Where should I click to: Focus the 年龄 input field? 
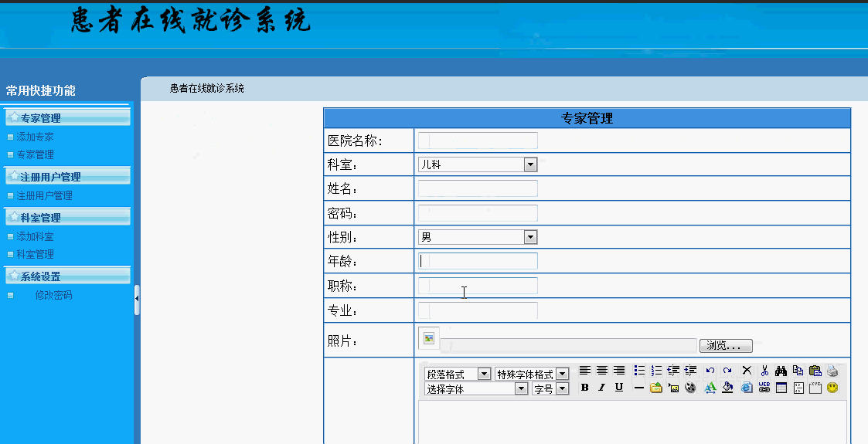click(478, 261)
